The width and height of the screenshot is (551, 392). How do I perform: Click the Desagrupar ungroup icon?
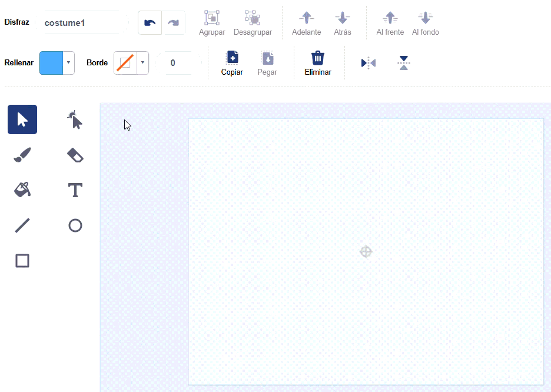[x=253, y=18]
